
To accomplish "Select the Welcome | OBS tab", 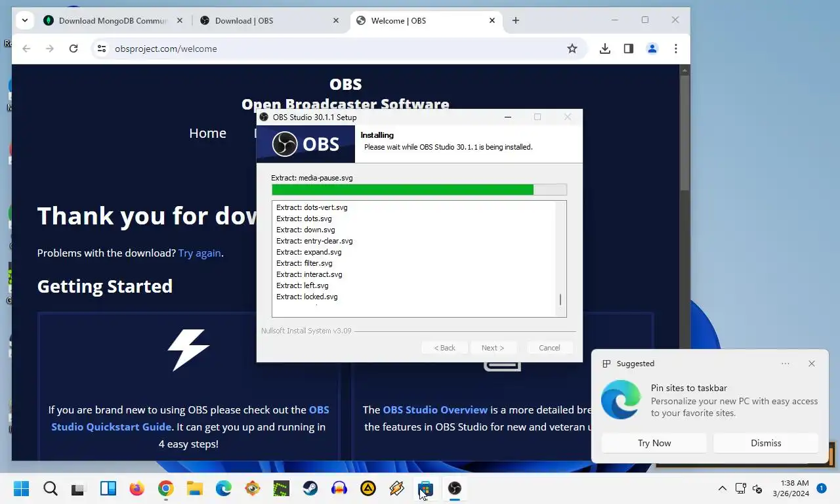I will pos(425,20).
